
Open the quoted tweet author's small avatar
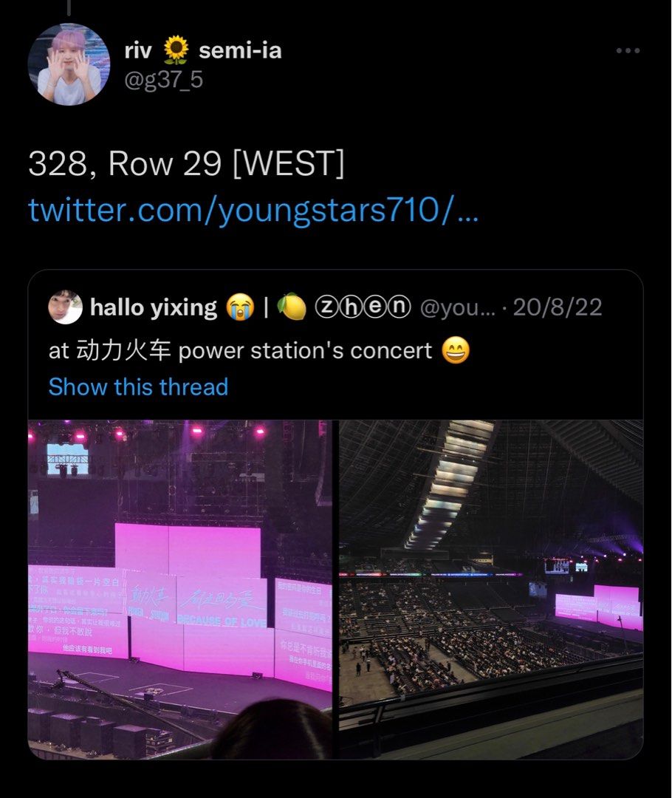coord(65,307)
